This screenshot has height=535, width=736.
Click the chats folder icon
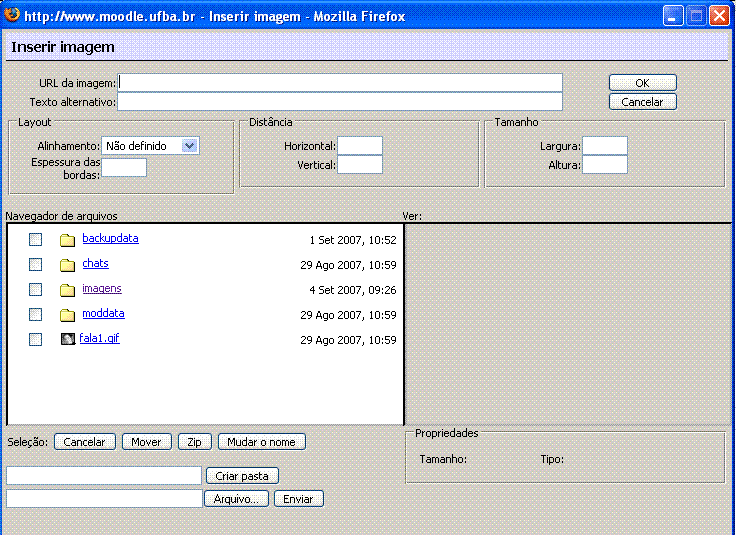click(68, 265)
